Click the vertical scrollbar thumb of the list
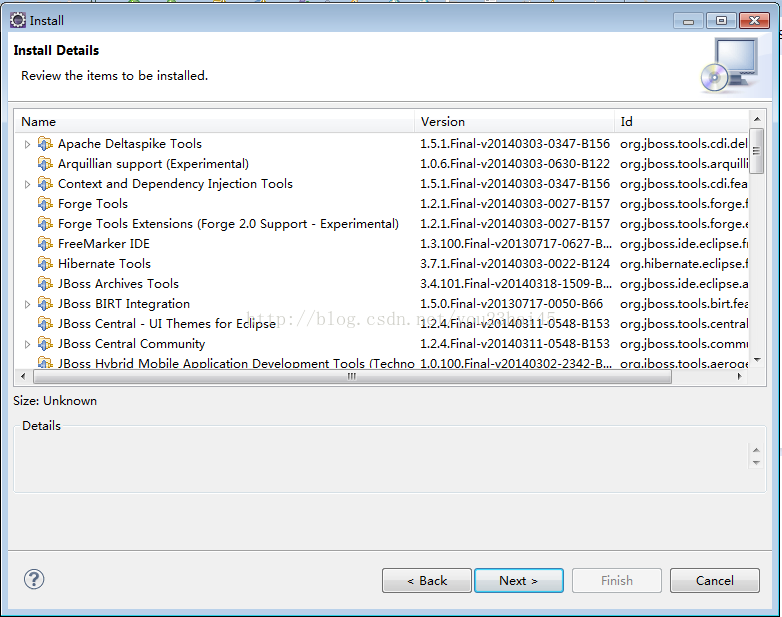 (757, 151)
